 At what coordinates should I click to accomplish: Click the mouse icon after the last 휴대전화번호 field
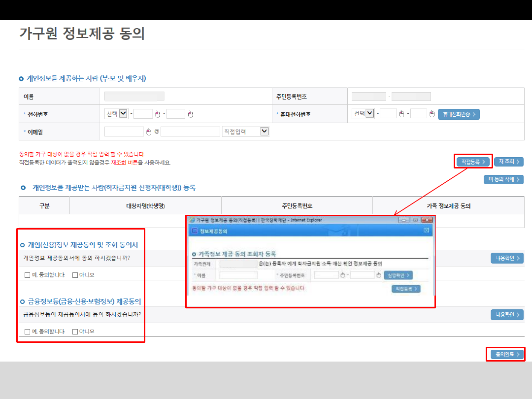[432, 114]
